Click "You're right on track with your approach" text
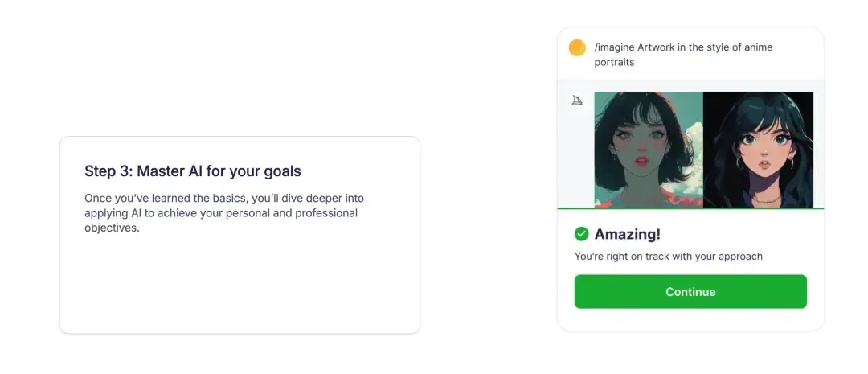Screen dimensions: 868x374 click(x=668, y=256)
